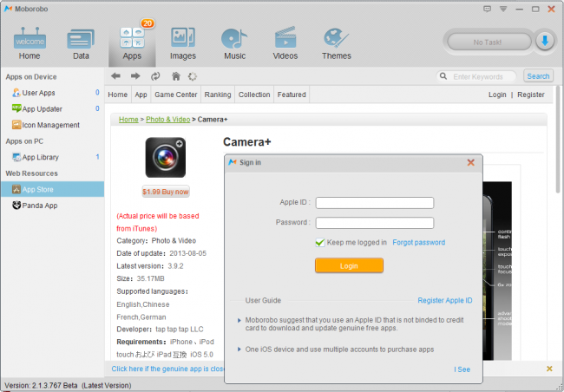This screenshot has height=392, width=564.
Task: Focus the Apple ID field
Action: point(375,203)
